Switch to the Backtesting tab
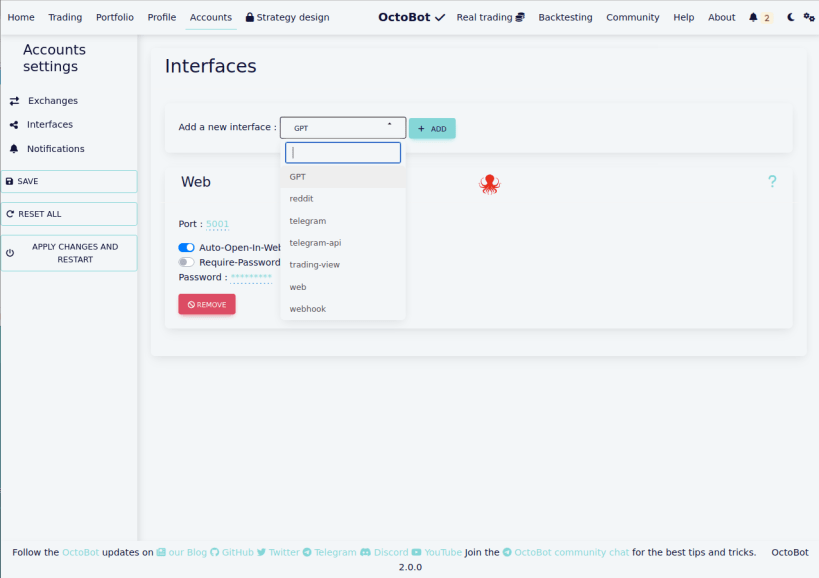The image size is (819, 578). pyautogui.click(x=564, y=17)
